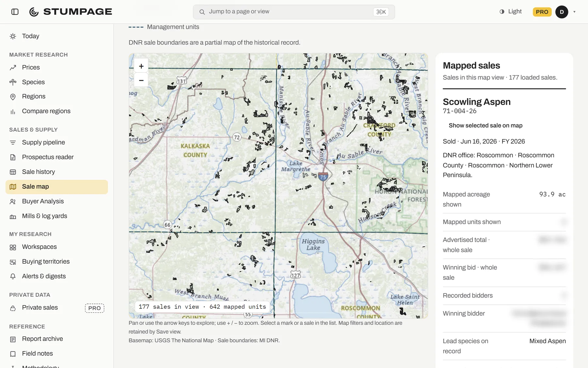Click the Buyer Analysis people icon

13,202
